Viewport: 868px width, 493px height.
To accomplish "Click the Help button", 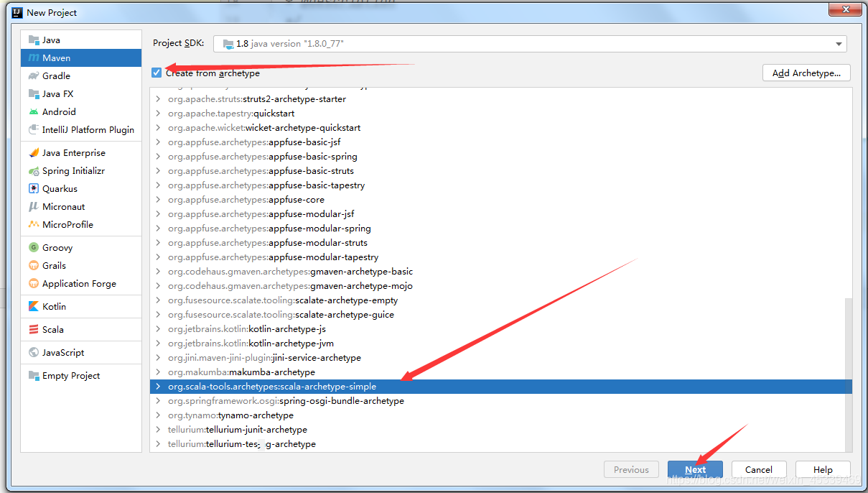I will [823, 469].
